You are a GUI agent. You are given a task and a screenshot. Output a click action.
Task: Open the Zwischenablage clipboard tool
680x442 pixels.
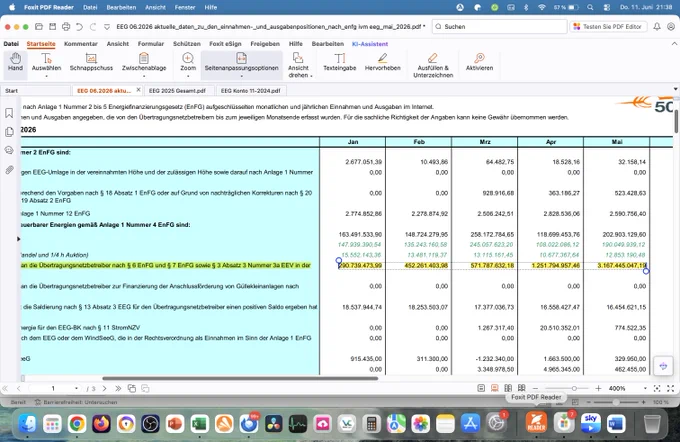144,62
